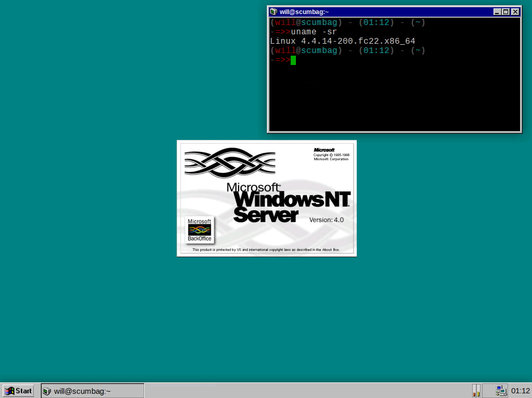Image resolution: width=532 pixels, height=398 pixels.
Task: Click the Microsoft BackOffice logo
Action: (x=199, y=229)
